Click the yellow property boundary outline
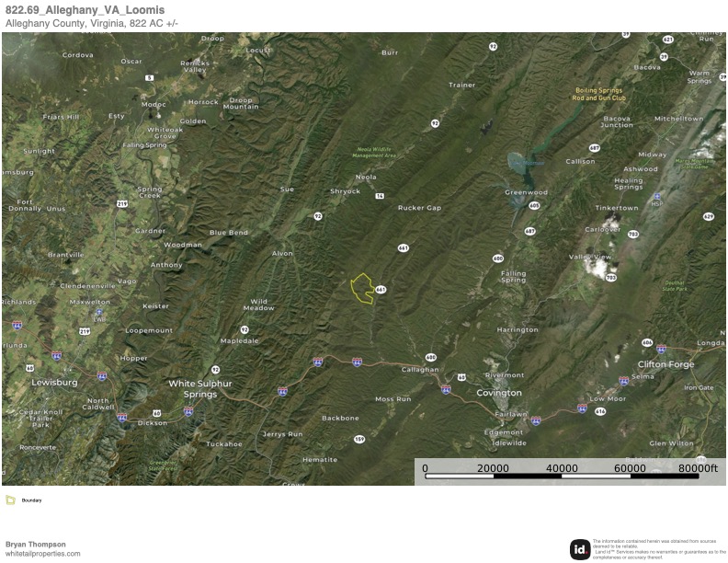 point(362,289)
